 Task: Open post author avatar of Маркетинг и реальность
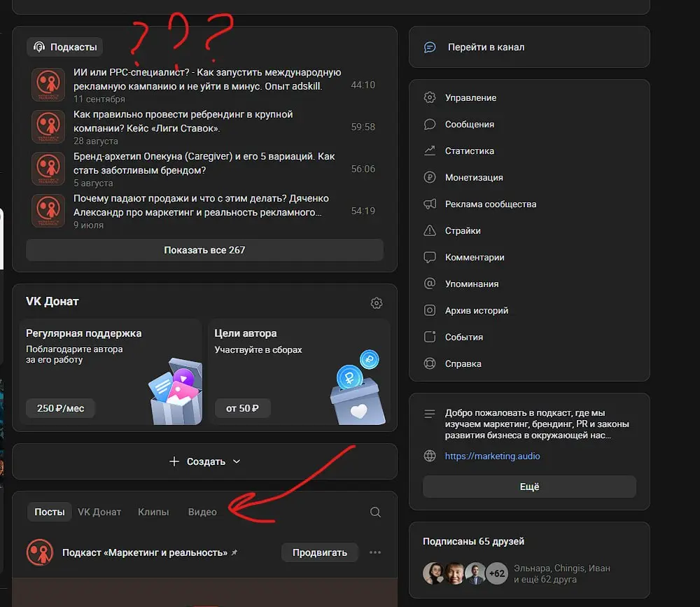tap(40, 552)
